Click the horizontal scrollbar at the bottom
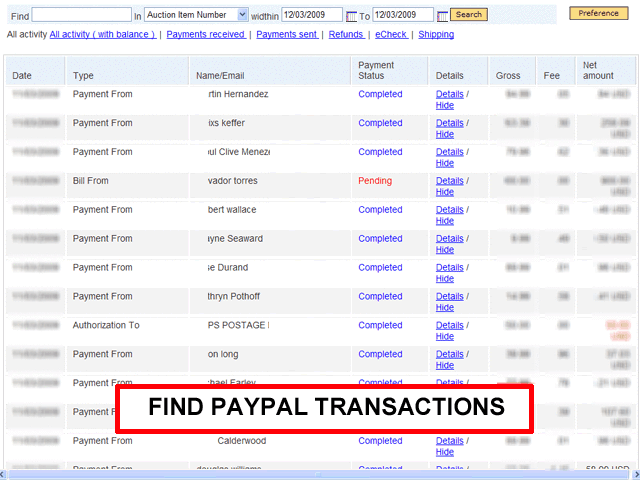The height and width of the screenshot is (480, 640). 320,474
